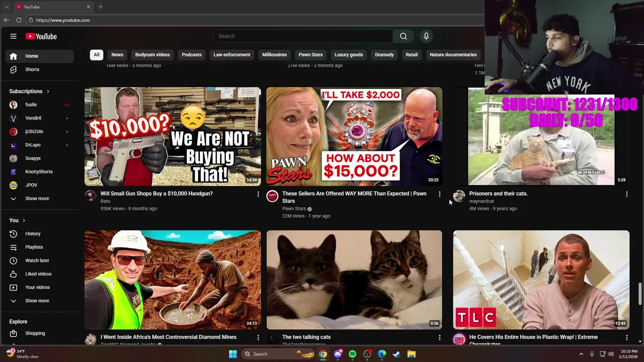Expand the Subscriptions section chevron
Image resolution: width=644 pixels, height=362 pixels.
pos(48,92)
